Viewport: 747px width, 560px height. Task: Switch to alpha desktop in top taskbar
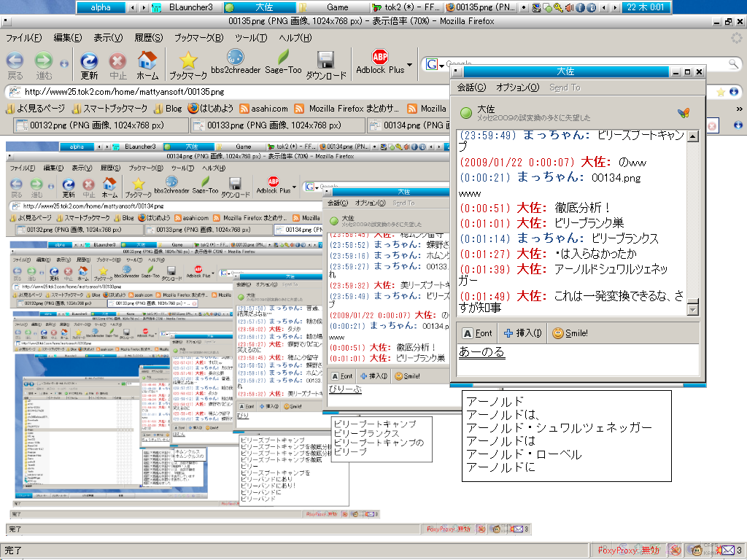(x=101, y=7)
